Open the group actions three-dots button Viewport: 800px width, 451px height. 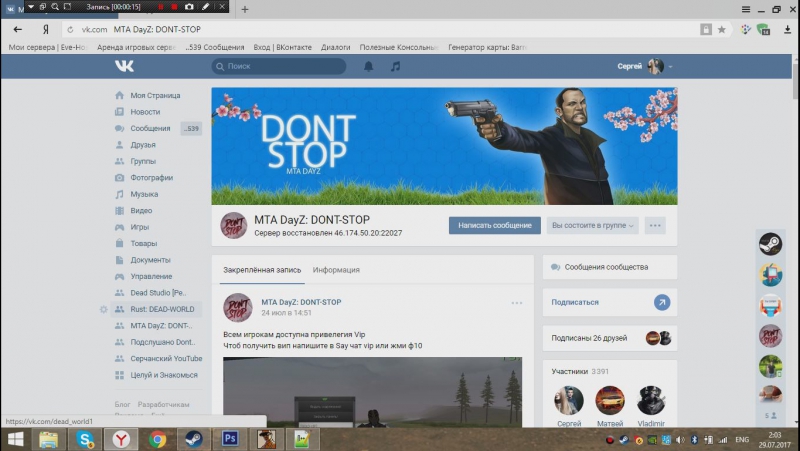(x=655, y=226)
